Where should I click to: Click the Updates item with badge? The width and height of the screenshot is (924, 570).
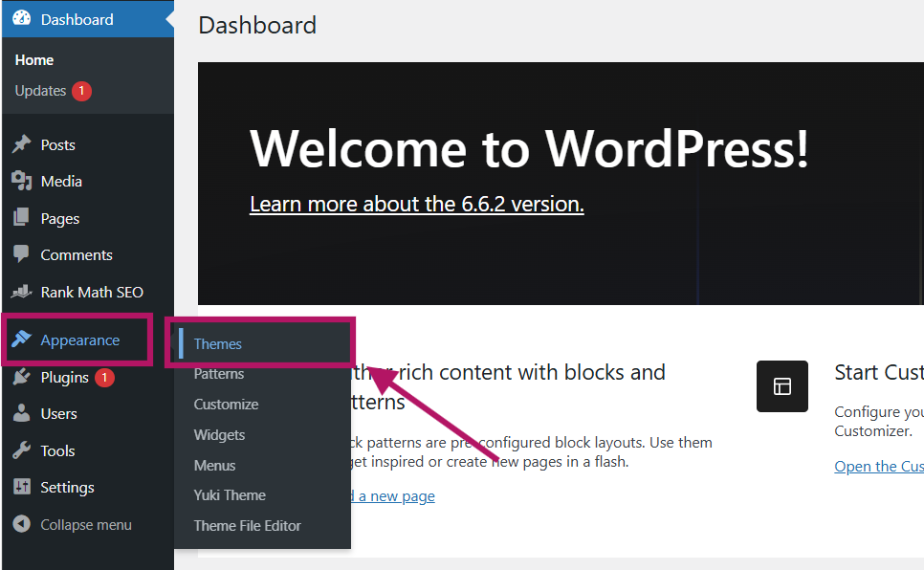coord(53,91)
